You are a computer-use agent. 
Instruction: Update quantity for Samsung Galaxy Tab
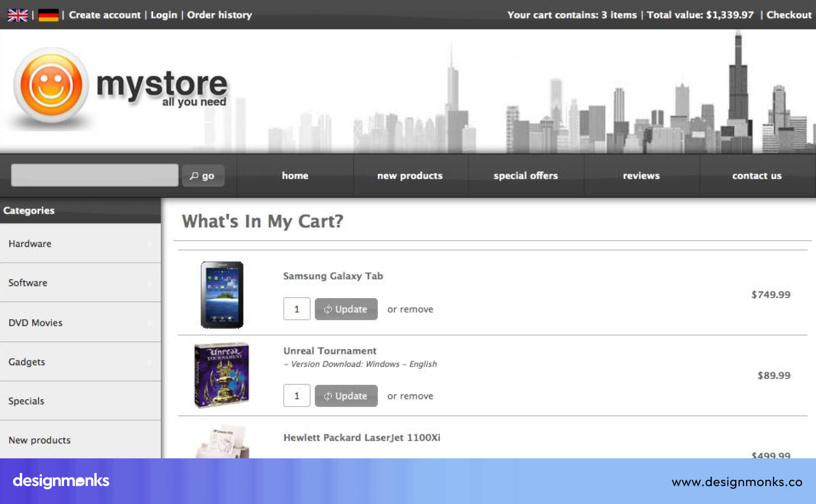tap(346, 309)
